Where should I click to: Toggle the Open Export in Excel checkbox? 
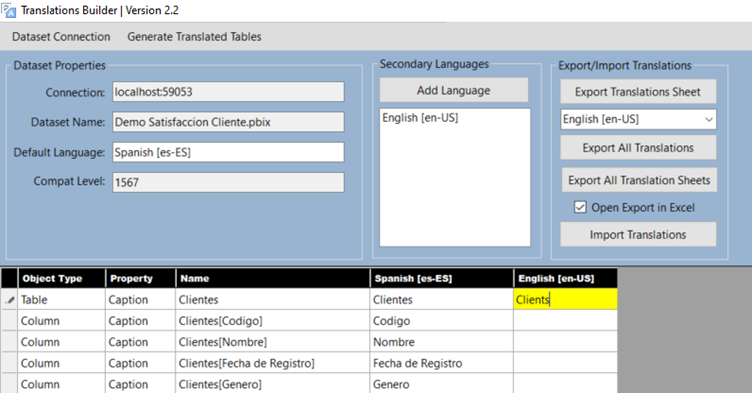580,207
